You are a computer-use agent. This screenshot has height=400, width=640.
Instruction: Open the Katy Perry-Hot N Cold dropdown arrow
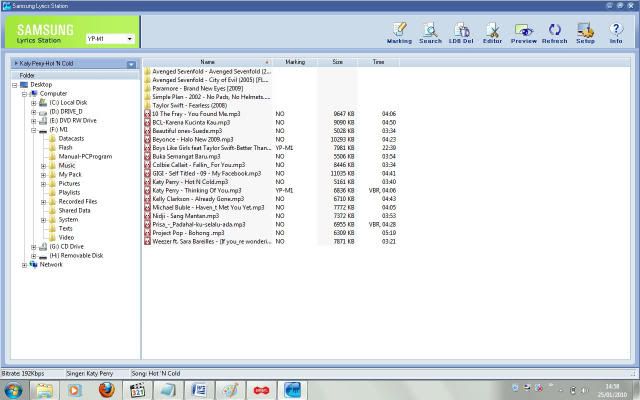131,64
